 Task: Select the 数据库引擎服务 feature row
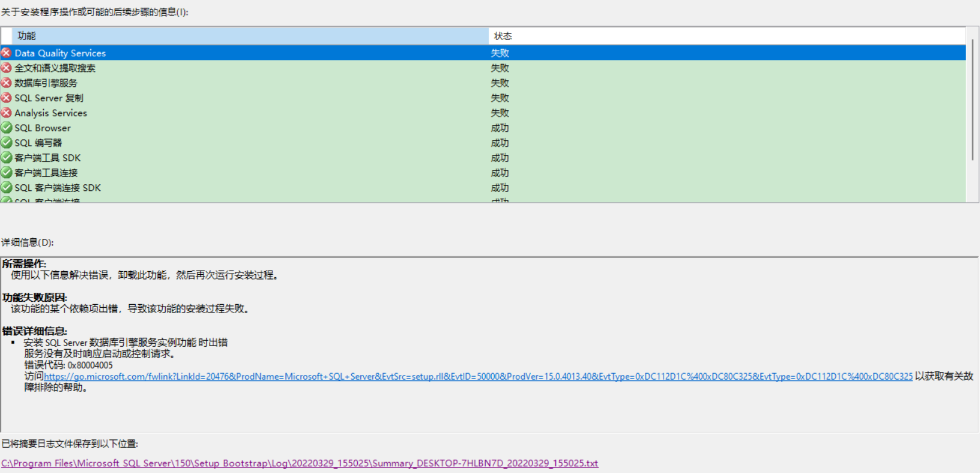tap(483, 83)
